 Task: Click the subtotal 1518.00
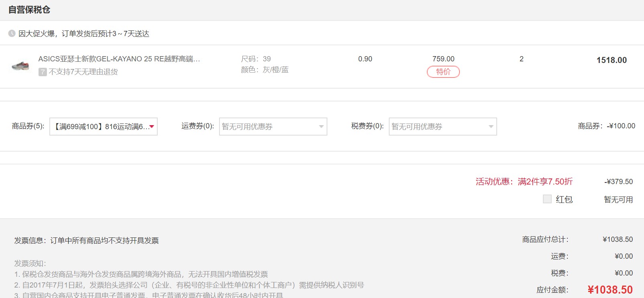[x=611, y=60]
